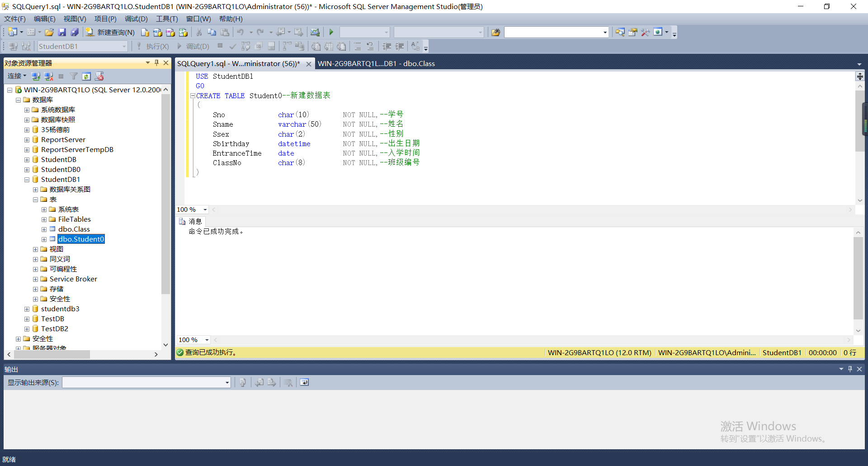
Task: Select the ReportServerTempDB database
Action: (x=77, y=150)
